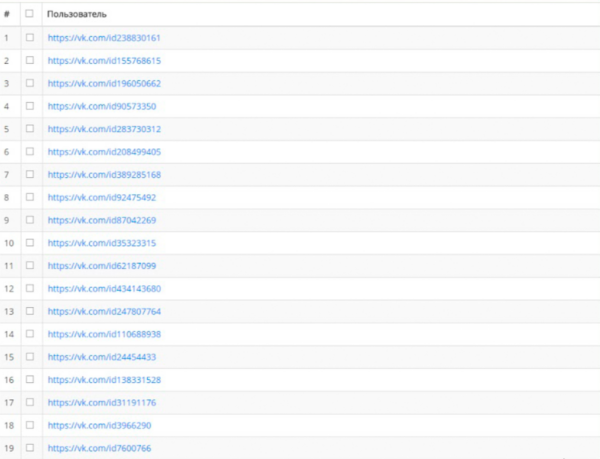Check the box for row 11
Image resolution: width=600 pixels, height=459 pixels.
click(30, 265)
